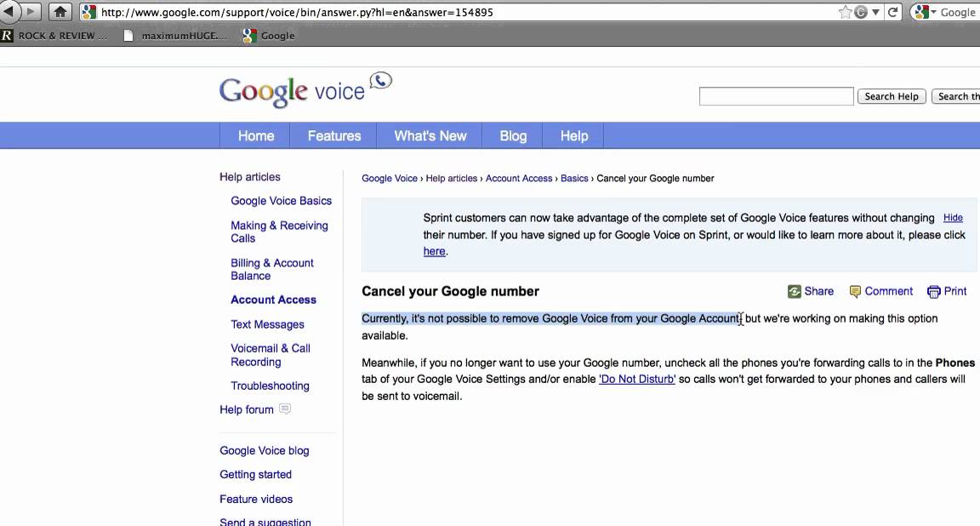Click the Share text link

click(818, 291)
